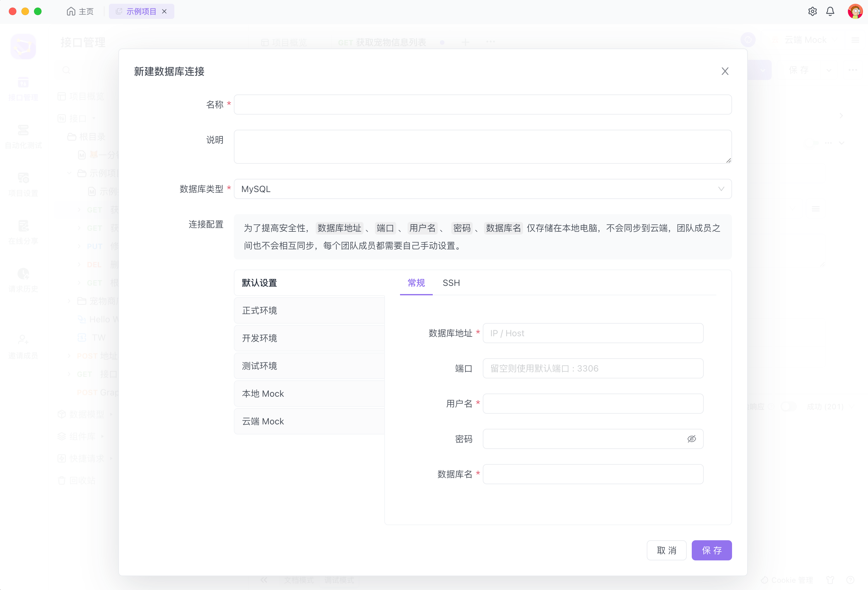The width and height of the screenshot is (868, 590).
Task: Switch to the 常规 tab
Action: click(x=416, y=283)
